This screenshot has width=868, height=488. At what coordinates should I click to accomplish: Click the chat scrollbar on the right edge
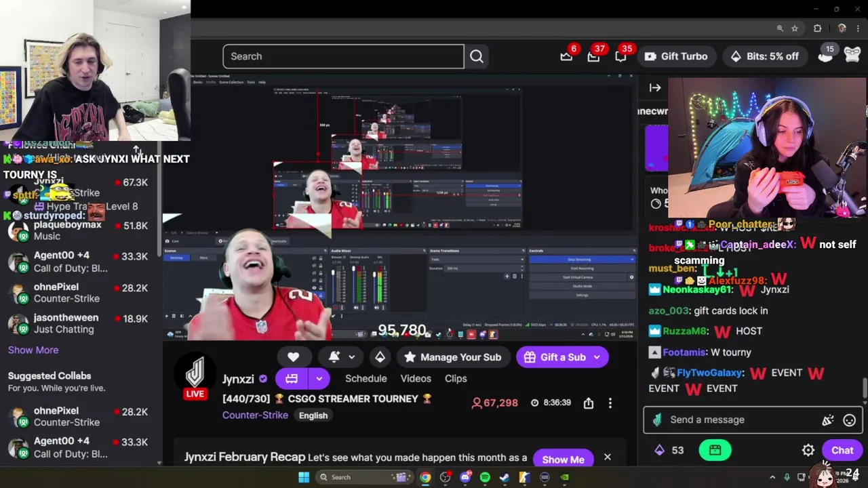coord(865,388)
